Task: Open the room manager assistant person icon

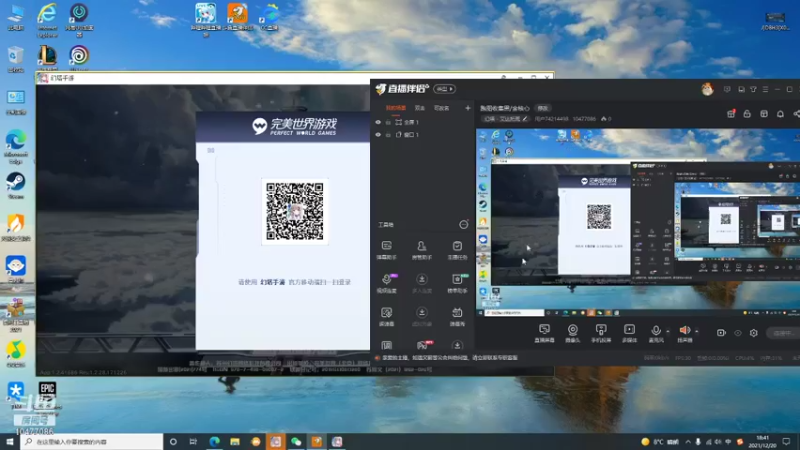Action: point(421,250)
